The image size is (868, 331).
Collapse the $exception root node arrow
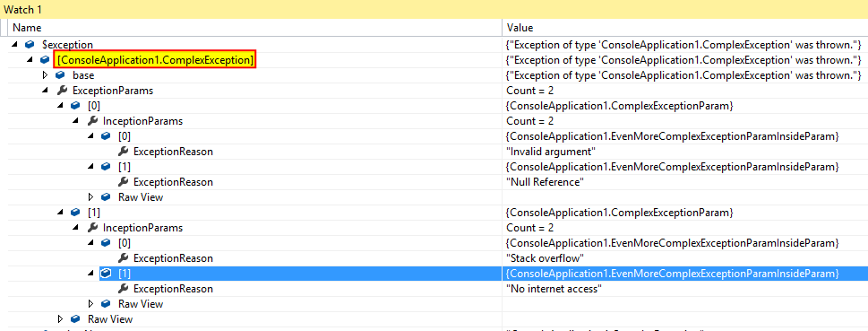[x=15, y=44]
